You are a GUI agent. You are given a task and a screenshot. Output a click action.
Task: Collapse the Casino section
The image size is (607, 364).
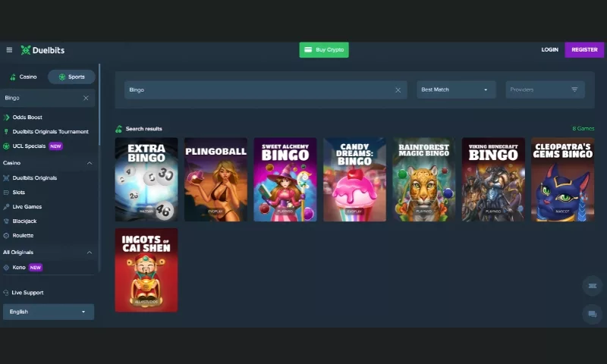pos(90,163)
